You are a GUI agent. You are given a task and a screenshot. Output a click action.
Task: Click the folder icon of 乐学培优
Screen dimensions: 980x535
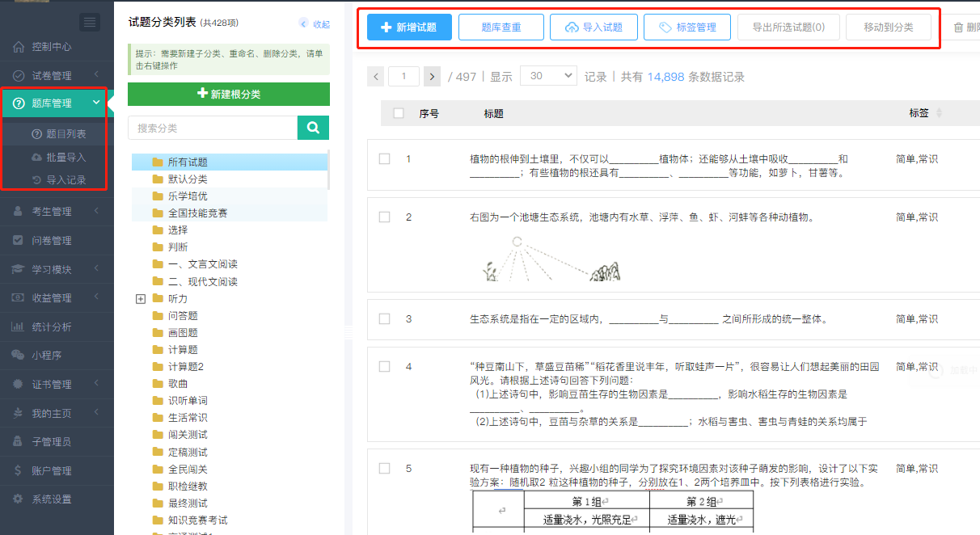[158, 196]
